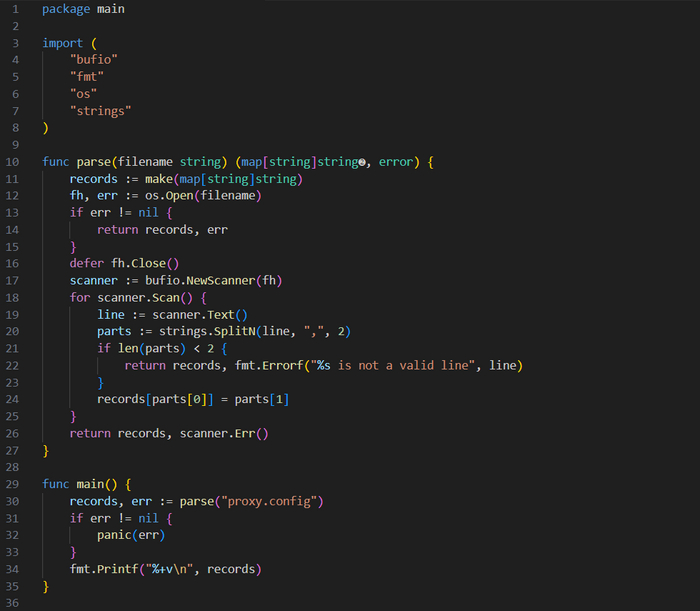
Task: Click line number 2 in the gutter
Action: [x=16, y=26]
